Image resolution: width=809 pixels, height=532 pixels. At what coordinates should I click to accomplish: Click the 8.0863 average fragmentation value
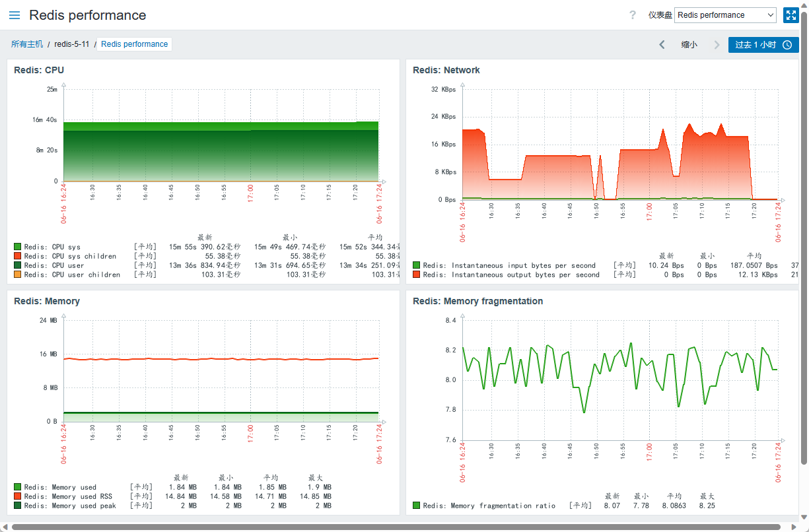(x=674, y=506)
